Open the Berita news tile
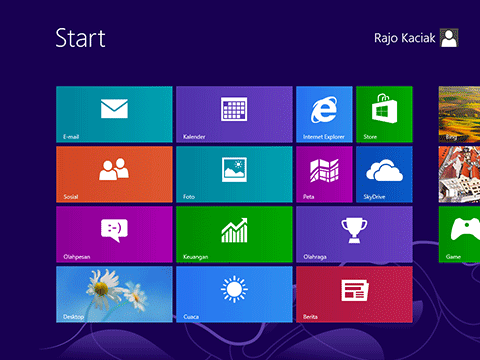The width and height of the screenshot is (480, 360). [354, 294]
